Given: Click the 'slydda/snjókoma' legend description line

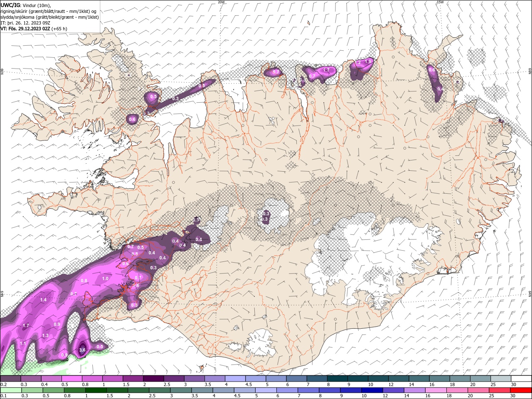Looking at the screenshot, I should pos(49,17).
